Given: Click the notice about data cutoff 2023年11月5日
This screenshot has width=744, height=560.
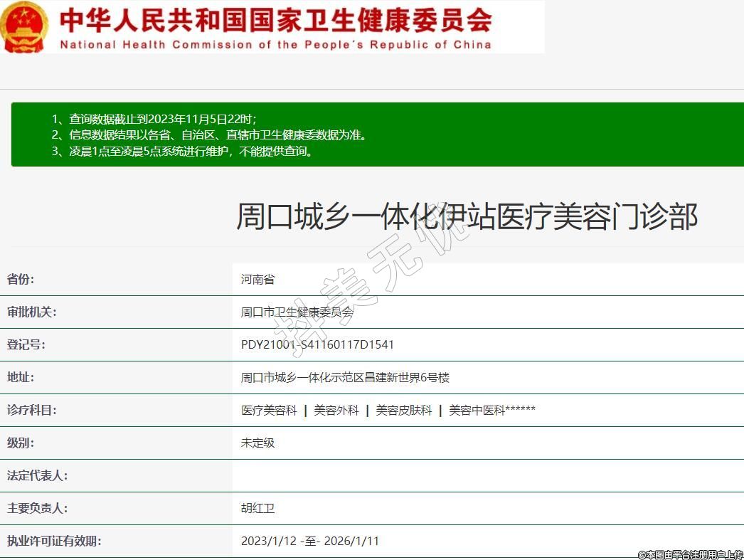Looking at the screenshot, I should click(154, 119).
